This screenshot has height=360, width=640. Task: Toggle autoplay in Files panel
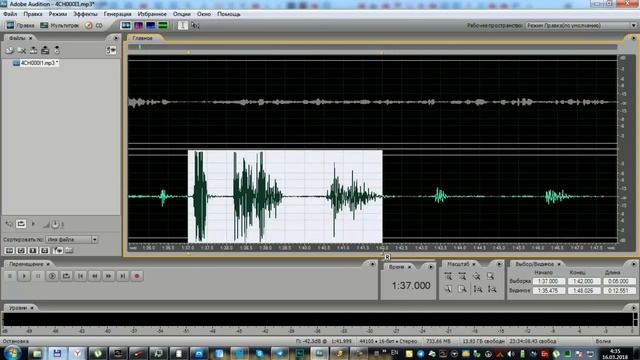tap(33, 224)
